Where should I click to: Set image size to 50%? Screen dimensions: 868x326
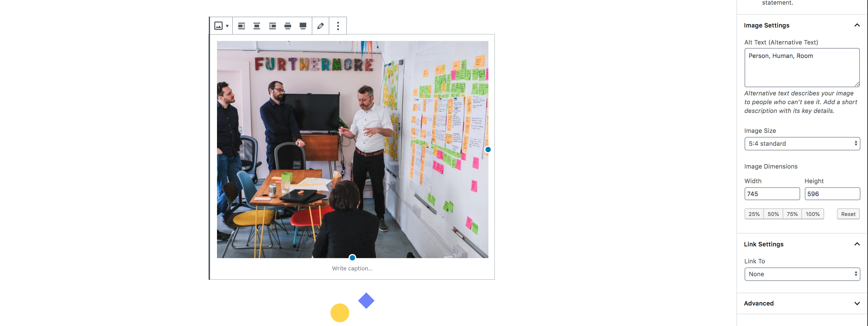773,214
